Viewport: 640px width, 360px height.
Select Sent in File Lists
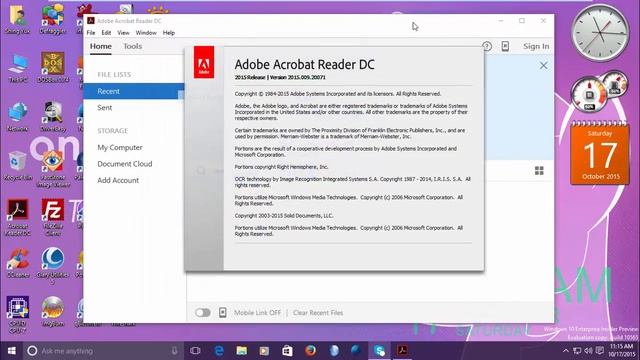[104, 108]
